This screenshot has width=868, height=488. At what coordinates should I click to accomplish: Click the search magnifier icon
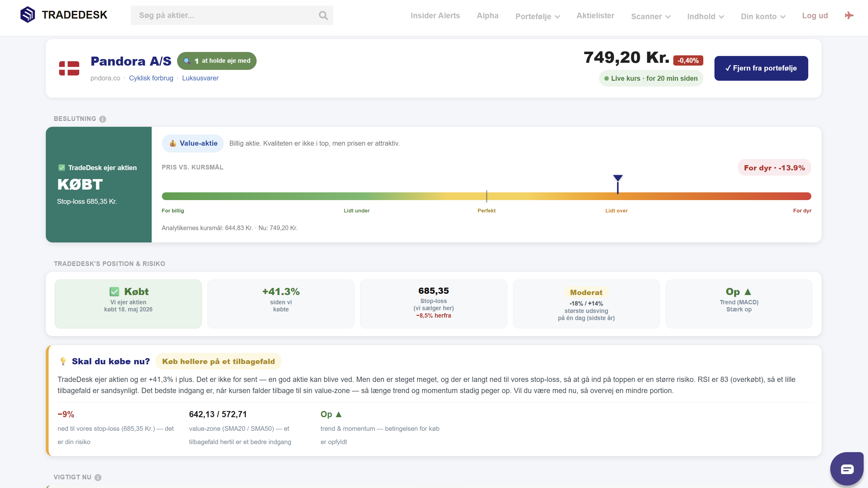click(323, 15)
